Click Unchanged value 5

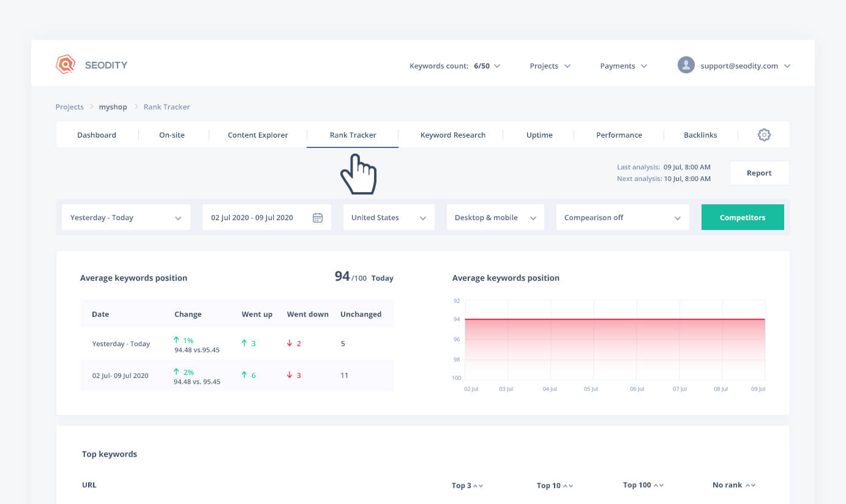pyautogui.click(x=343, y=344)
